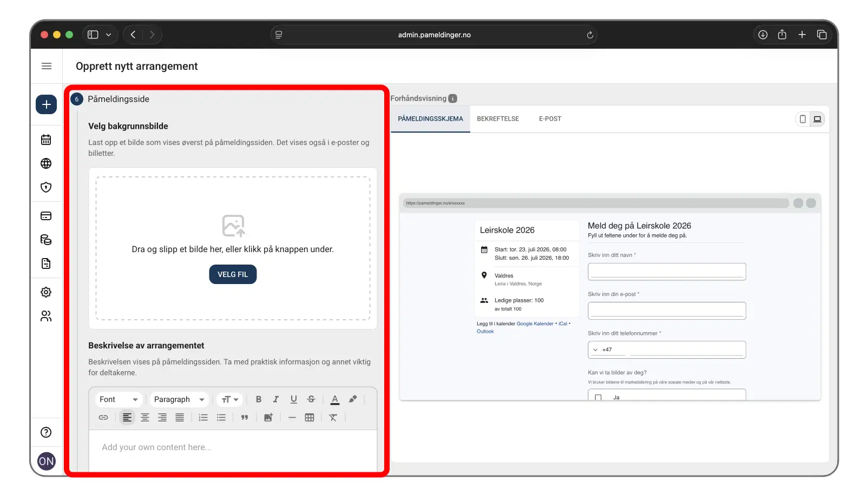Switch preview to mobile view
This screenshot has width=868, height=501.
tap(803, 119)
